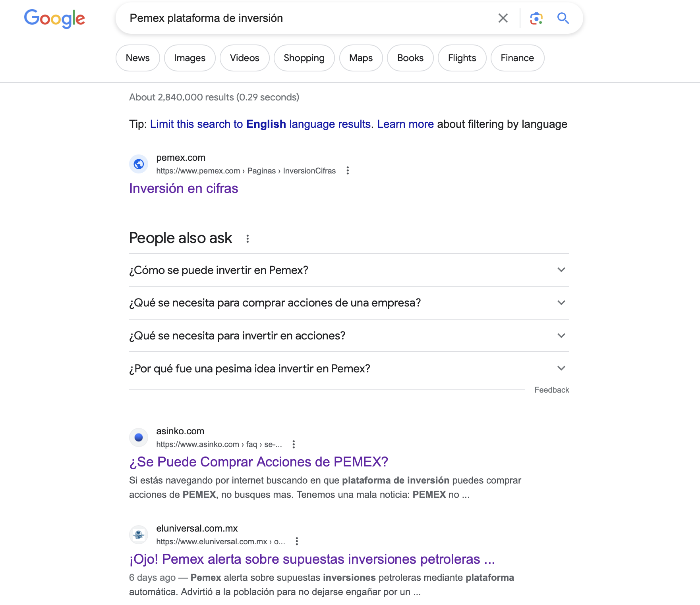This screenshot has height=605, width=700.
Task: Expand question about comprar acciones de una empresa
Action: [x=349, y=303]
